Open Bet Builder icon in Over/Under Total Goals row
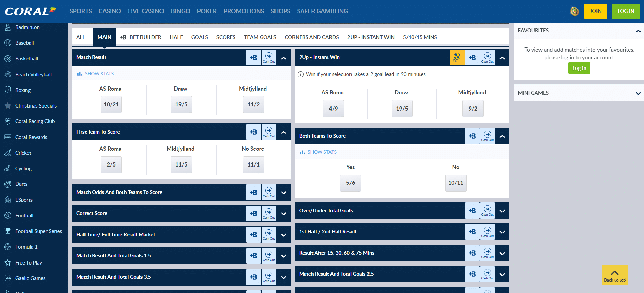 (x=472, y=211)
